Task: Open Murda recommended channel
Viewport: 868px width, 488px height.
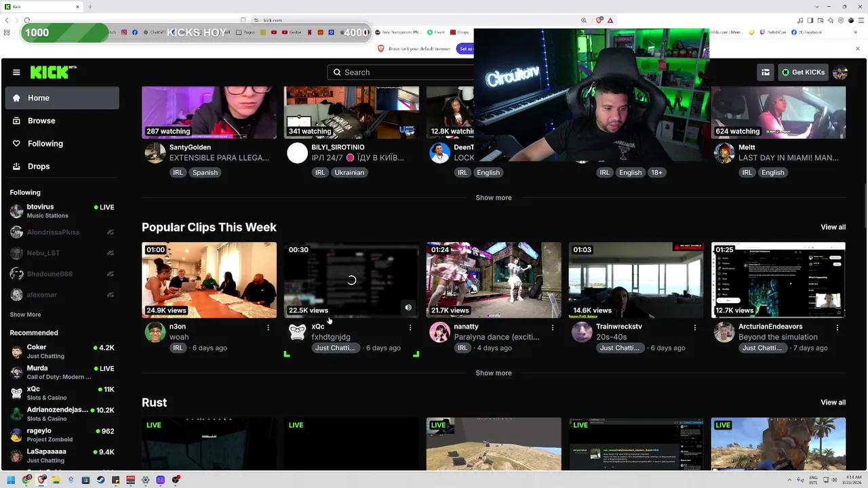Action: coord(62,372)
